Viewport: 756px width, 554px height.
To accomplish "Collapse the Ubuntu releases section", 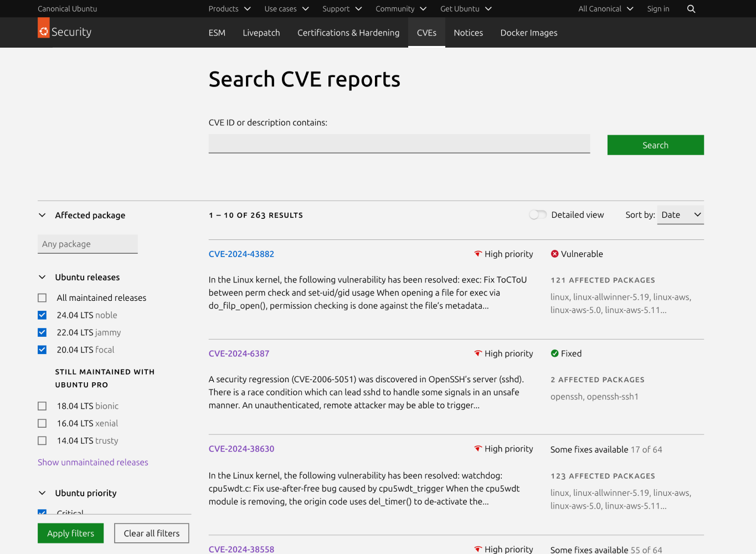I will pyautogui.click(x=42, y=277).
